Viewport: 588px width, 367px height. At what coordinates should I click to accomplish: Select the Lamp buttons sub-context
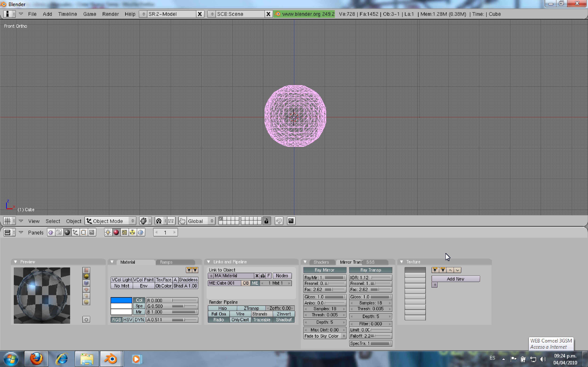pos(108,233)
